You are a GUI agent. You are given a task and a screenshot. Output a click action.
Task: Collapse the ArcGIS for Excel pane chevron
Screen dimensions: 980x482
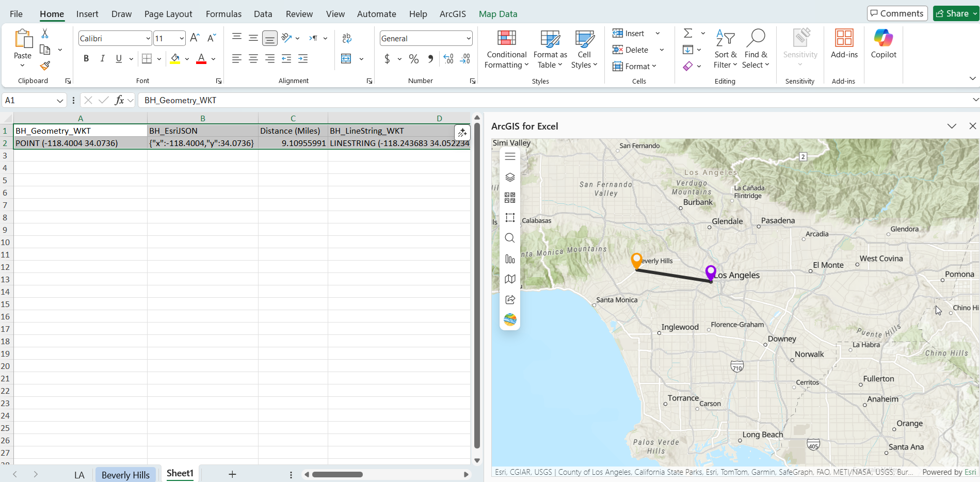[x=952, y=126]
